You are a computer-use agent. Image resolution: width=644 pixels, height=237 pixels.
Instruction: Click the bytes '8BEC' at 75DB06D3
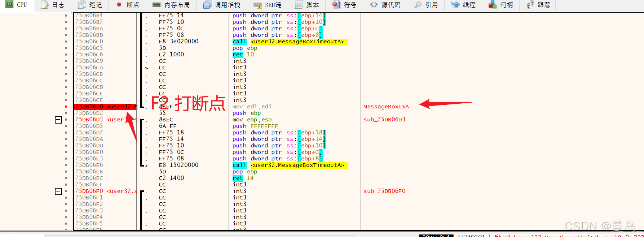click(x=166, y=120)
